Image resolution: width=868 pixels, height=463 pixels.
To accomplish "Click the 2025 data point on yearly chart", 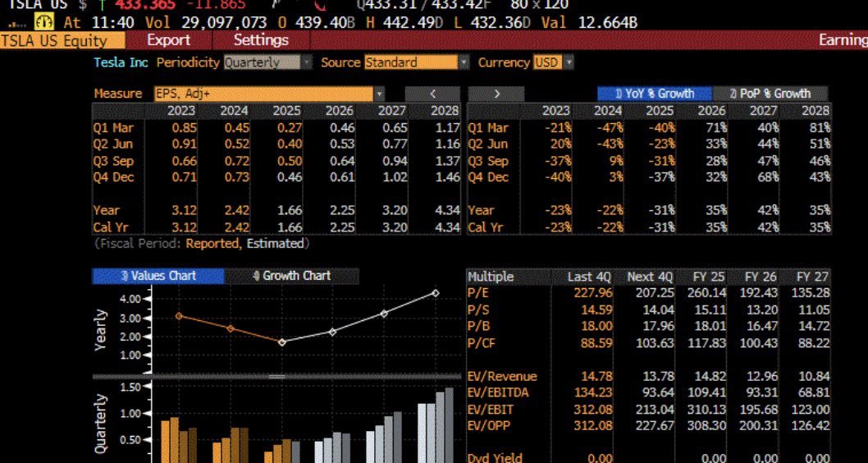I will tap(281, 342).
